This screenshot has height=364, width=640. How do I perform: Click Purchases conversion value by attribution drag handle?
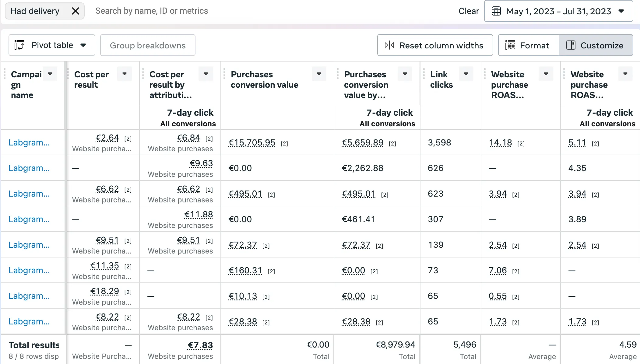tap(338, 74)
